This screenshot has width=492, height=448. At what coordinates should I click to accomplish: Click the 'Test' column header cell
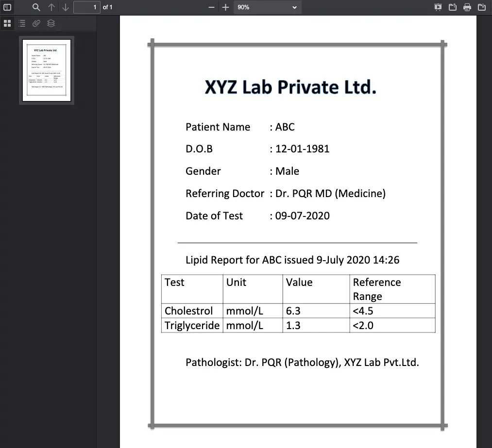pos(192,289)
